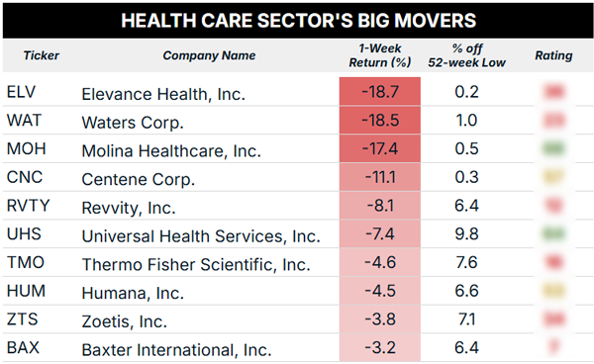Viewport: 594px width, 364px height.
Task: Click blurred red rating badge for ZTS
Action: (554, 319)
